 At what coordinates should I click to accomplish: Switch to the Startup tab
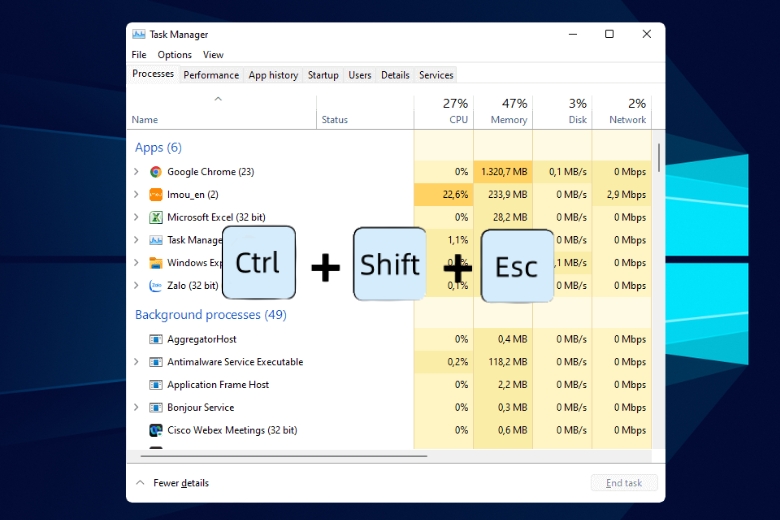click(x=323, y=75)
